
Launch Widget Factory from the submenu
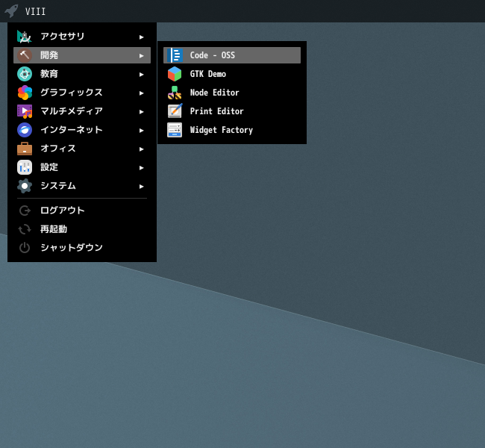tap(232, 130)
